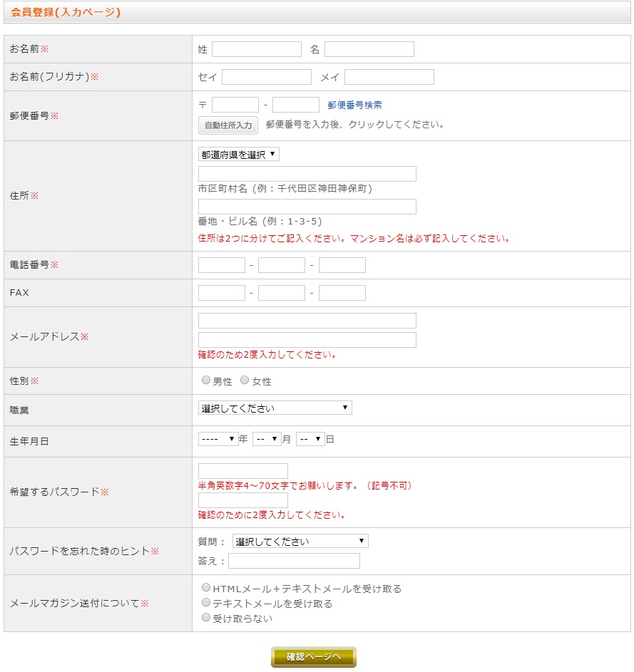Click the password hint 答え input field

[294, 561]
